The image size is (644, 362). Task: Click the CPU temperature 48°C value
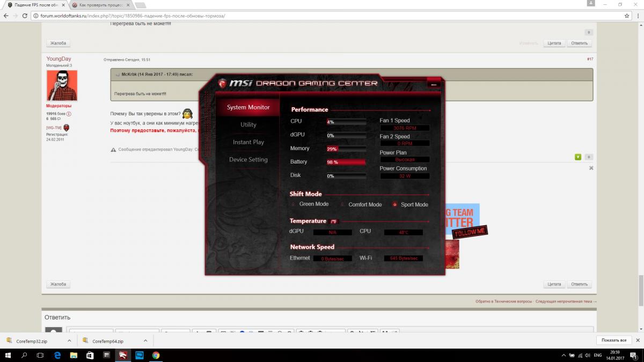404,232
